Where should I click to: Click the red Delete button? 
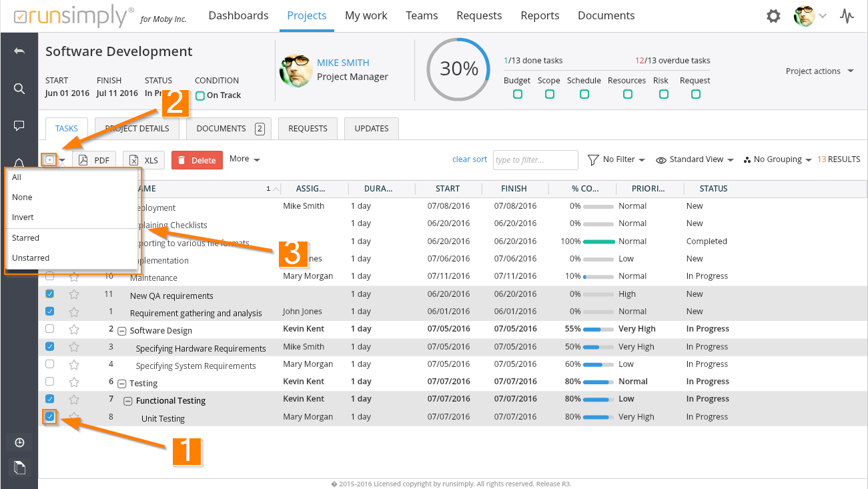197,160
